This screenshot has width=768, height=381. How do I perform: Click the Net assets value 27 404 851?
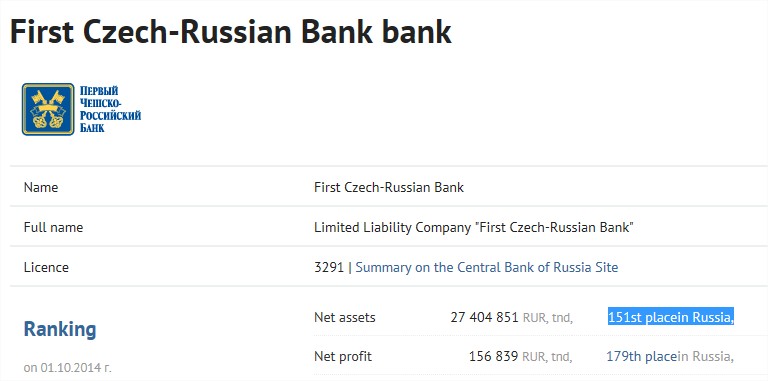(484, 317)
